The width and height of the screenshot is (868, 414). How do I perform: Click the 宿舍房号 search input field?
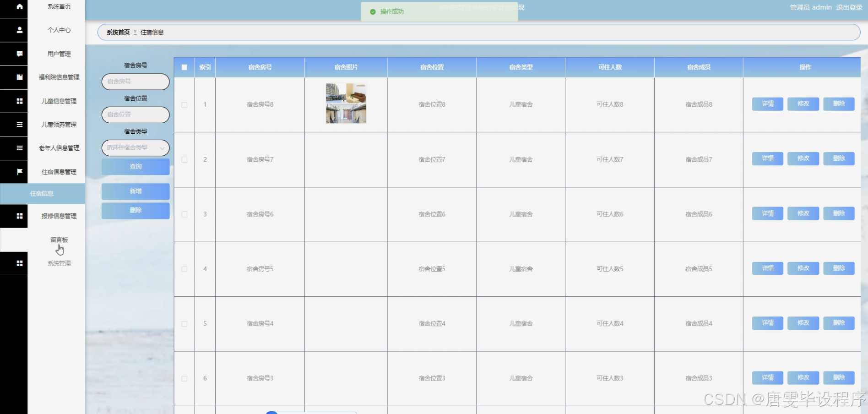point(136,82)
